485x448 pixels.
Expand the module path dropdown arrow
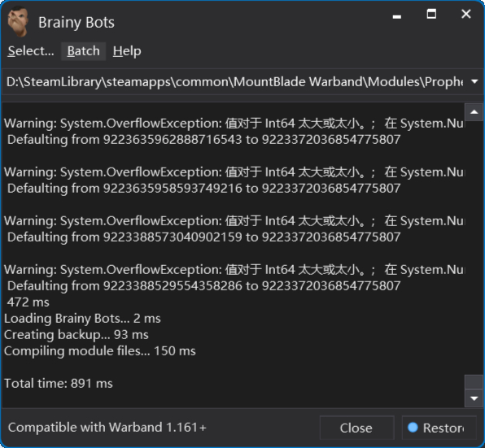coord(474,82)
